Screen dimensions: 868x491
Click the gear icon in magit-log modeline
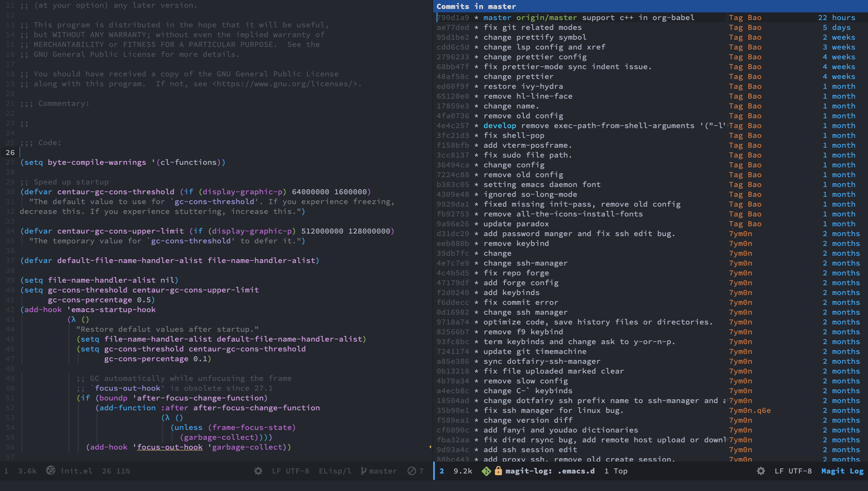point(760,471)
